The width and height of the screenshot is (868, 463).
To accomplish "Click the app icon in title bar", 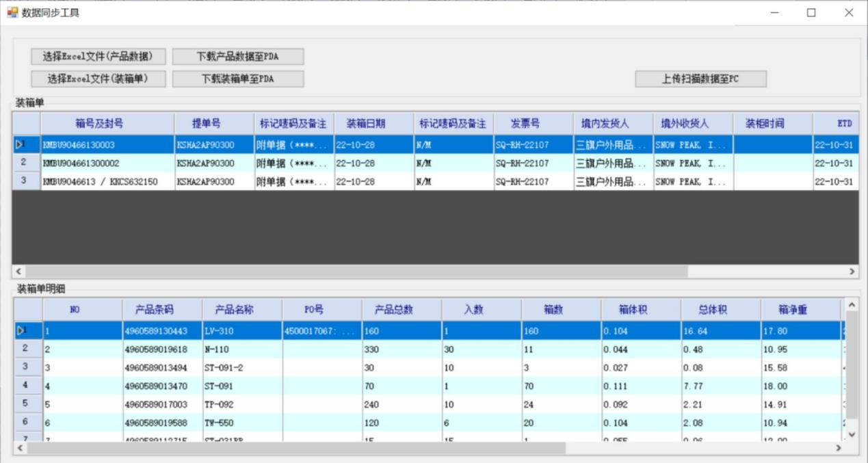I will (x=12, y=12).
